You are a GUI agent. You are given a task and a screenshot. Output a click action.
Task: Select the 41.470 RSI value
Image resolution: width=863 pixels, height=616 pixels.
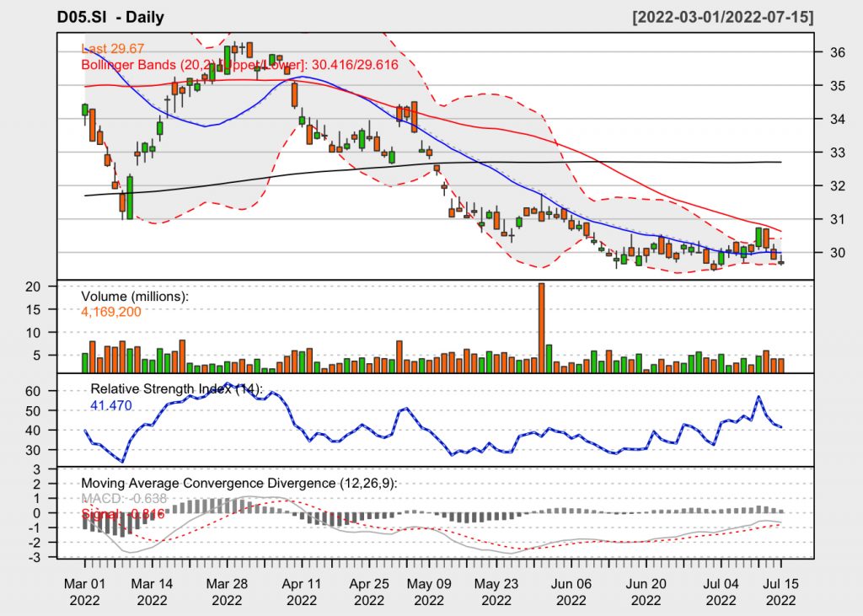[x=111, y=405]
